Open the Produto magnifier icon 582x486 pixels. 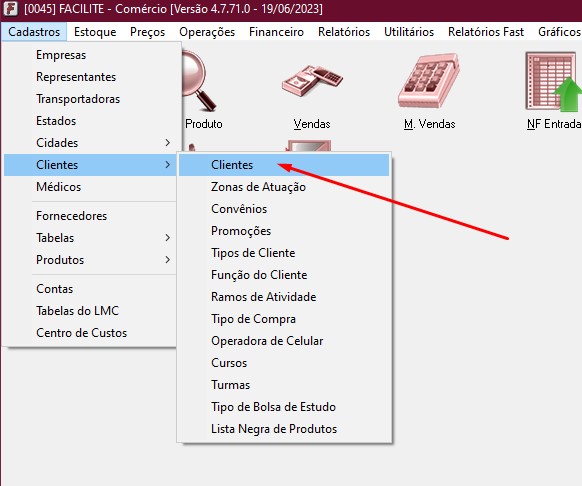point(199,81)
